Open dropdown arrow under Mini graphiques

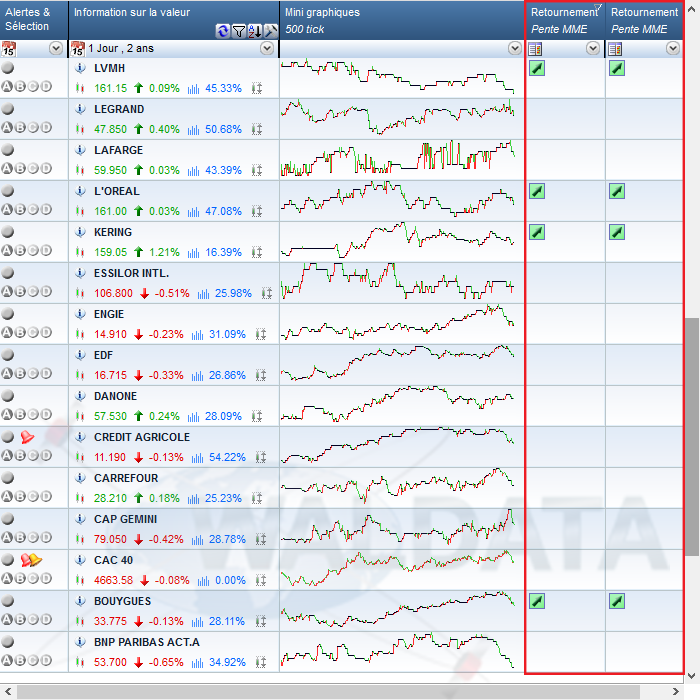[x=515, y=48]
